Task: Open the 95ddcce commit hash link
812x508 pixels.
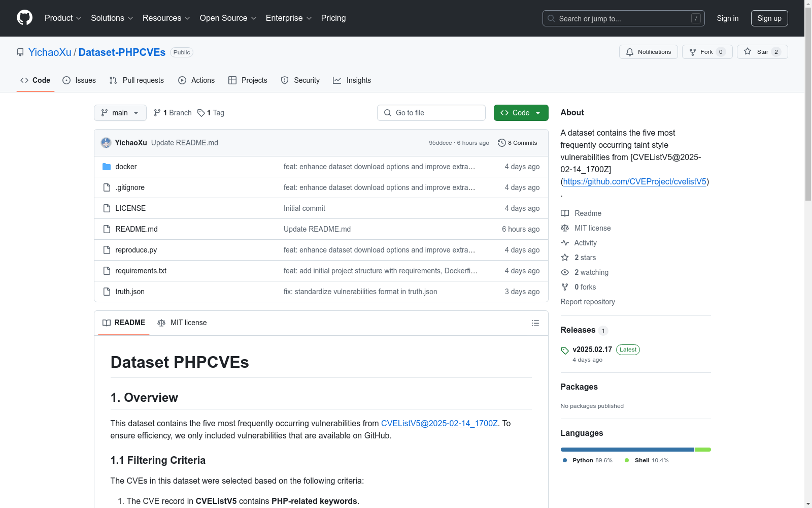Action: click(441, 143)
